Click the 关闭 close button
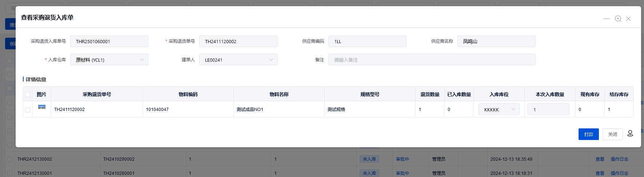644x177 pixels. coord(613,134)
